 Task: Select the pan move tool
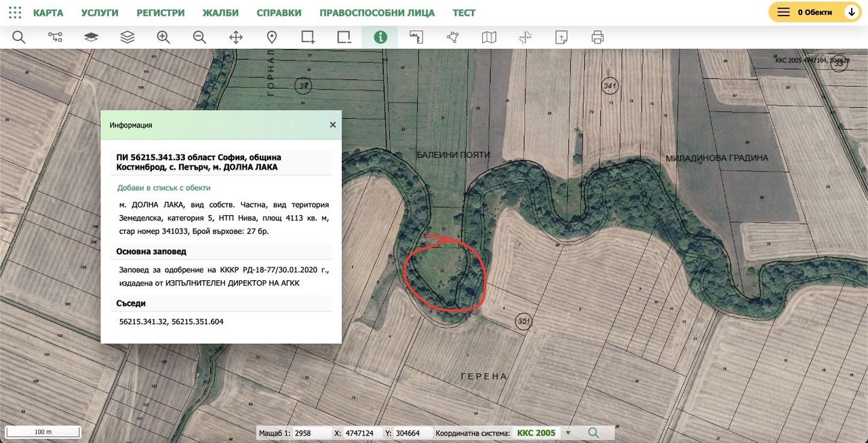(236, 37)
